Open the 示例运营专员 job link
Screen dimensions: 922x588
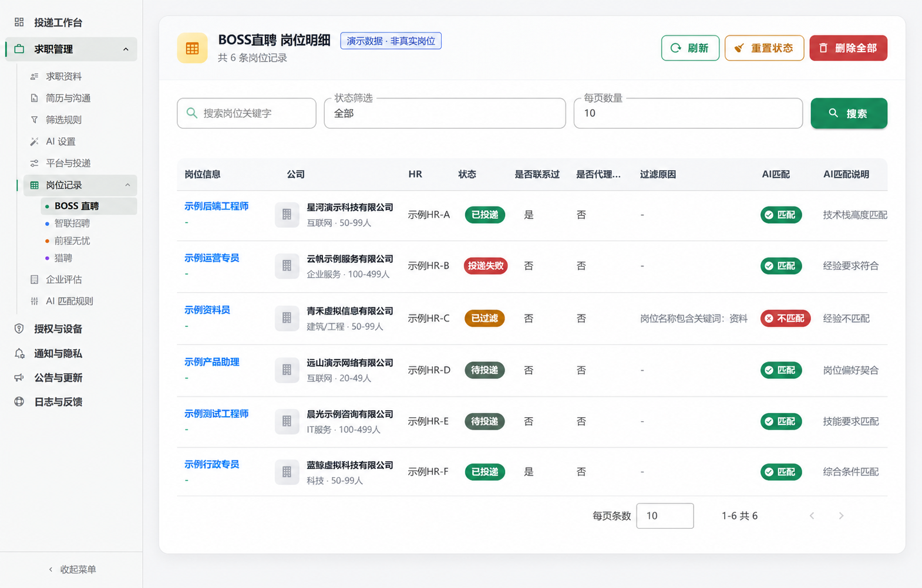(211, 258)
